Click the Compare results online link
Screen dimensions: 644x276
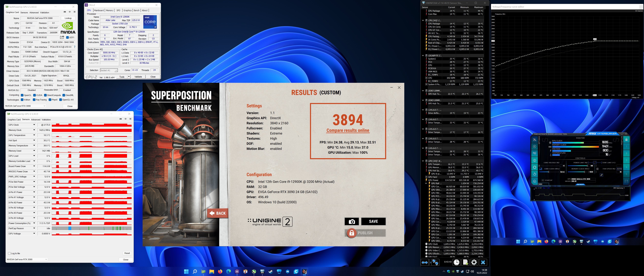click(x=348, y=130)
